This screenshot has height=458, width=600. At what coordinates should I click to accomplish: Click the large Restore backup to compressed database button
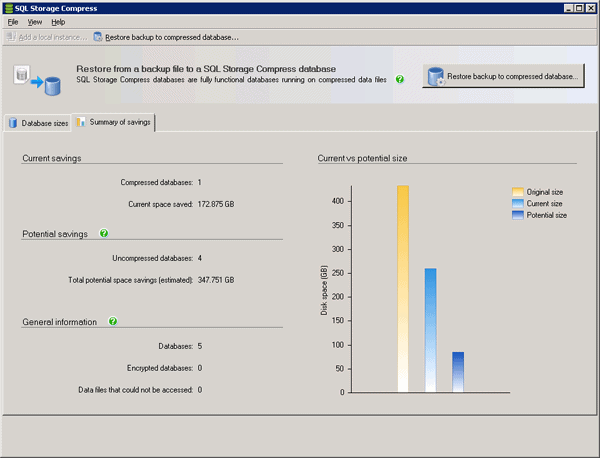pyautogui.click(x=503, y=76)
